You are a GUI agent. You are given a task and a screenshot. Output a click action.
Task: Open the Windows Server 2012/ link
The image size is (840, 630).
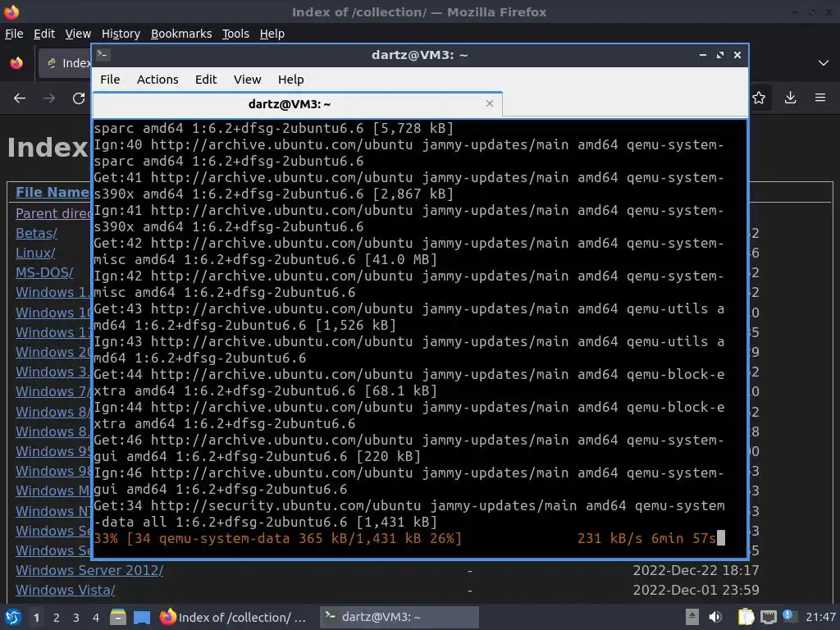click(x=89, y=570)
